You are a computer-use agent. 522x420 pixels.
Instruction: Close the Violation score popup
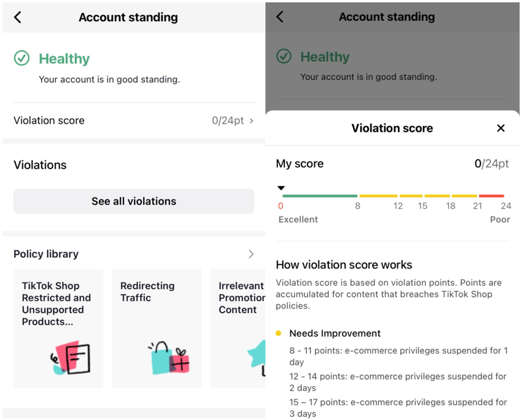501,128
